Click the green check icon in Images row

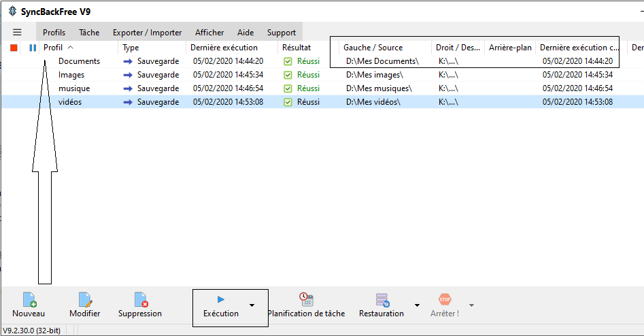point(288,75)
